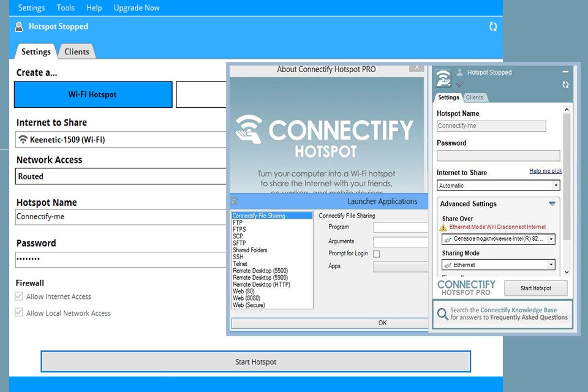
Task: Click the magnifier icon in the Knowledge Base box
Action: click(444, 314)
